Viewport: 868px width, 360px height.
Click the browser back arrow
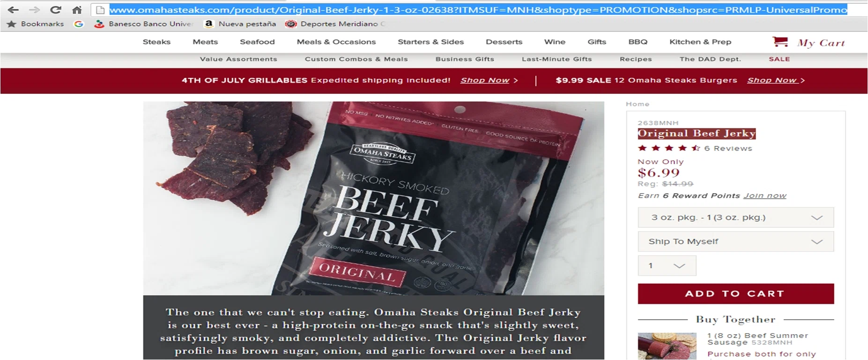coord(13,10)
